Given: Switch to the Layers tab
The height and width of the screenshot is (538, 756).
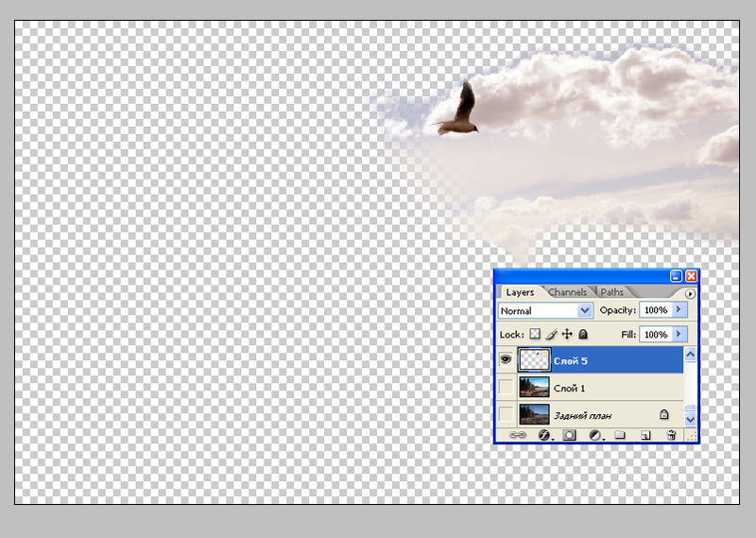Looking at the screenshot, I should 520,292.
